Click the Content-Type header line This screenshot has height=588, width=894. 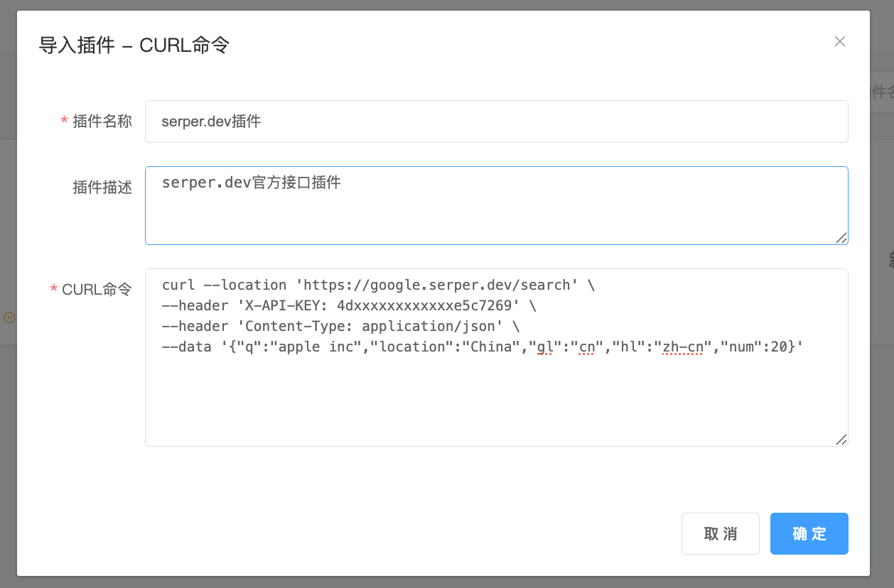click(x=341, y=326)
